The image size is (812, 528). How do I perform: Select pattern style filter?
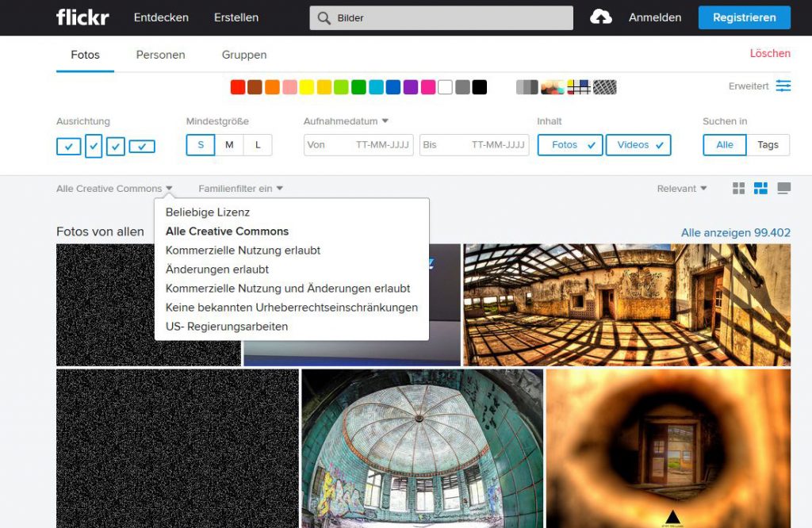[x=604, y=87]
